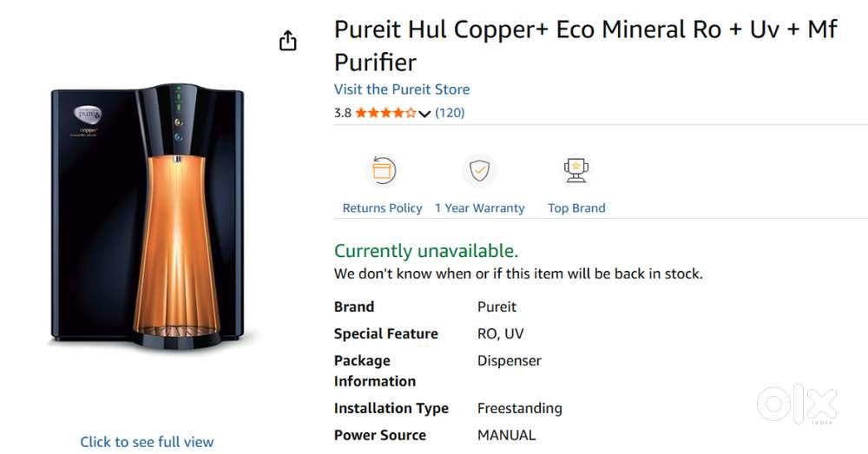The image size is (868, 454).
Task: Select the 1 Year Warranty text link
Action: pyautogui.click(x=479, y=208)
